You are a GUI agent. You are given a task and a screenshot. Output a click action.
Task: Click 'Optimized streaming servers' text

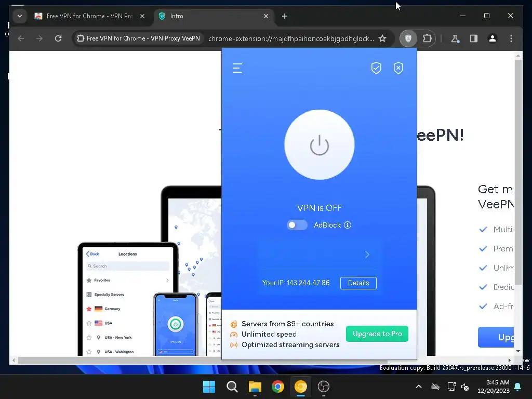click(290, 345)
